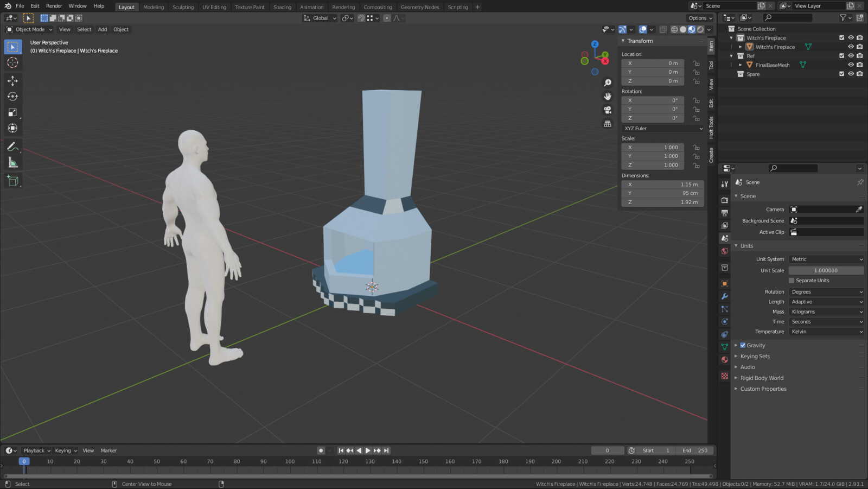Open the Render properties tab
This screenshot has height=489, width=868.
pos(724,200)
